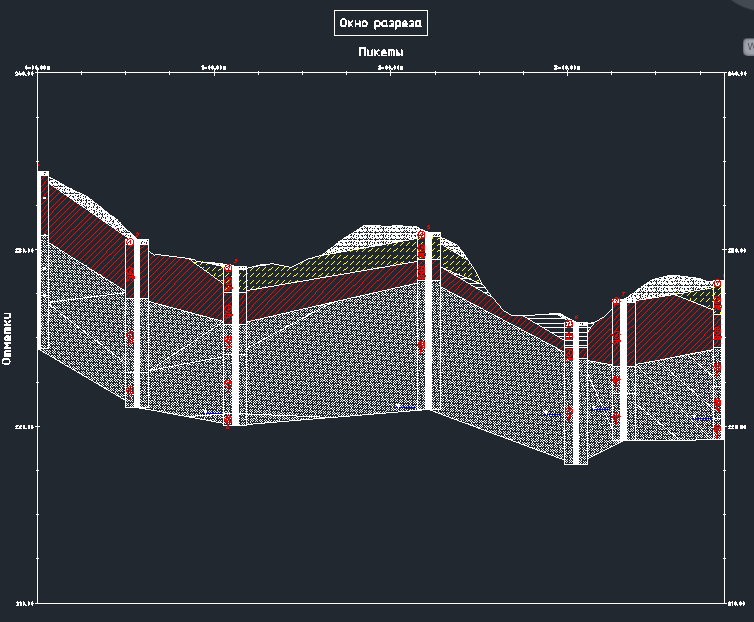
Task: Click the red marker atop the center borehole
Action: (x=422, y=234)
